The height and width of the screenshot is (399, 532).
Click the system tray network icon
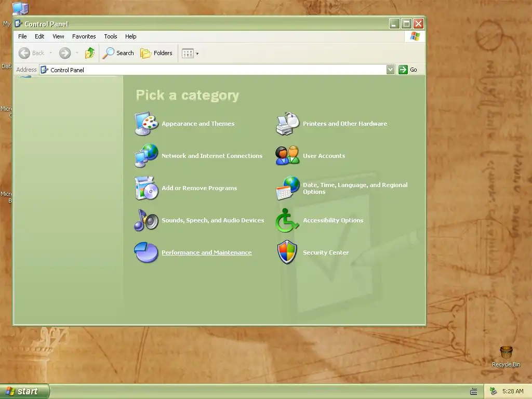tap(493, 391)
